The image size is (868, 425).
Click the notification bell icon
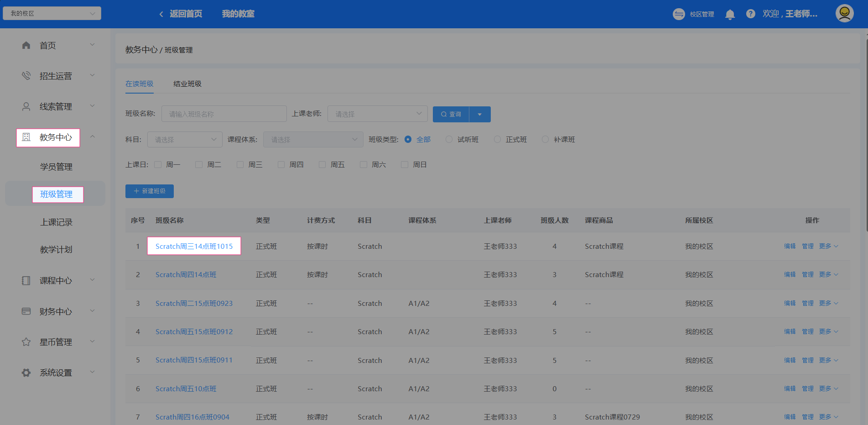[730, 14]
